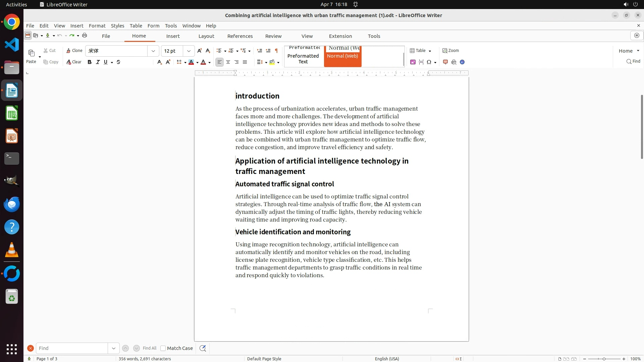Viewport: 644px width, 362px height.
Task: Open the Navigator compass icon
Action: (x=462, y=62)
